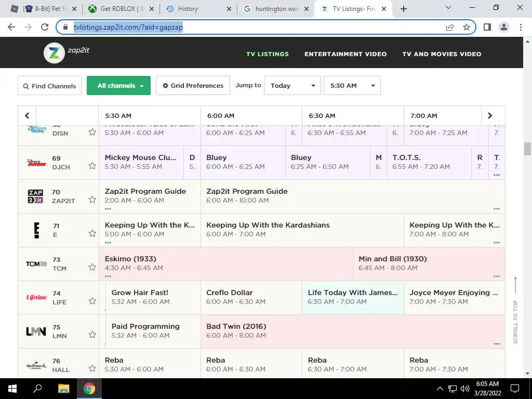Open T.O.T.S. 6:55 AM listing
This screenshot has width=532, height=399.
(429, 163)
